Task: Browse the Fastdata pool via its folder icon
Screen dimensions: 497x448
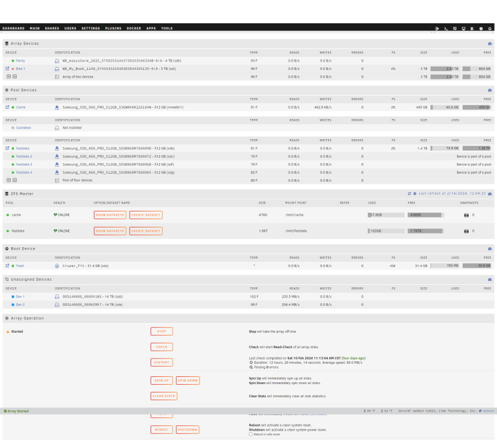Action: coord(7,148)
